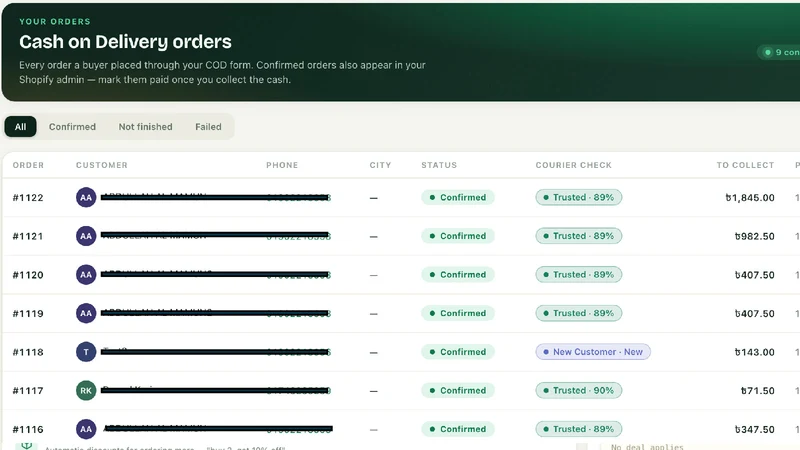
Task: Click the COURIER CHECK column header
Action: pyautogui.click(x=573, y=165)
